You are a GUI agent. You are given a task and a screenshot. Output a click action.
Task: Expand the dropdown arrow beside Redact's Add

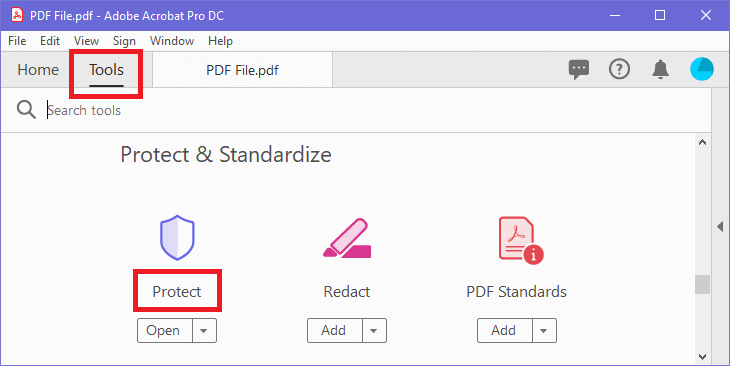tap(374, 331)
